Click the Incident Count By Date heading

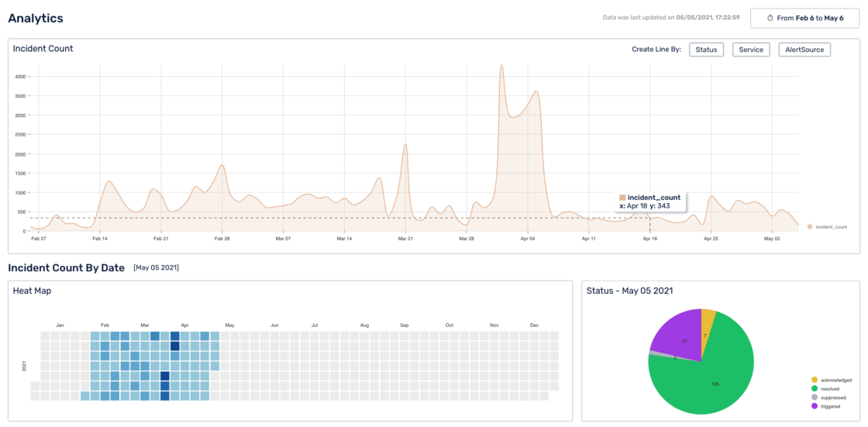click(x=66, y=268)
